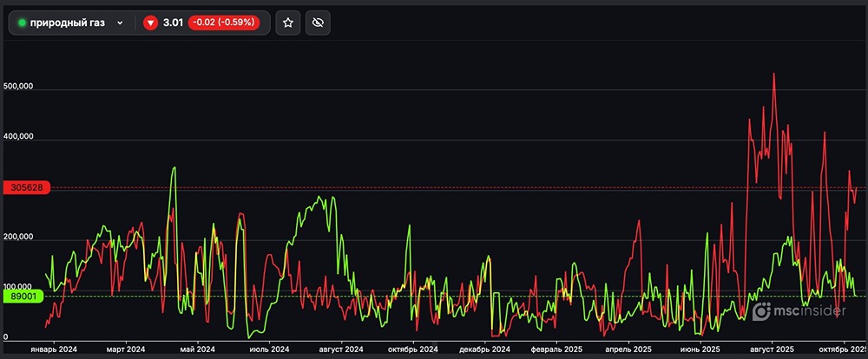Click the октябрь 2024 axis label
The width and height of the screenshot is (868, 359).
pos(412,349)
